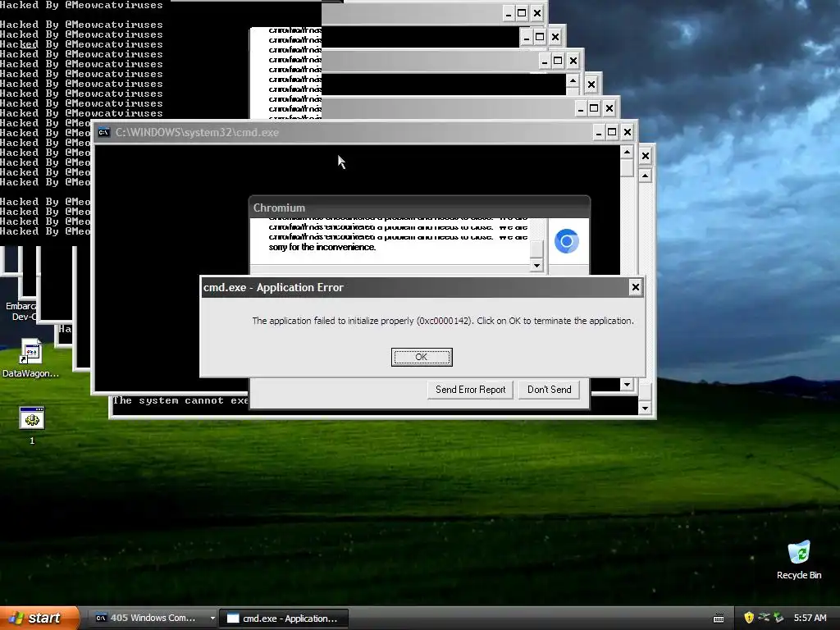Select the DataWagon desktop shortcut icon

[x=30, y=358]
